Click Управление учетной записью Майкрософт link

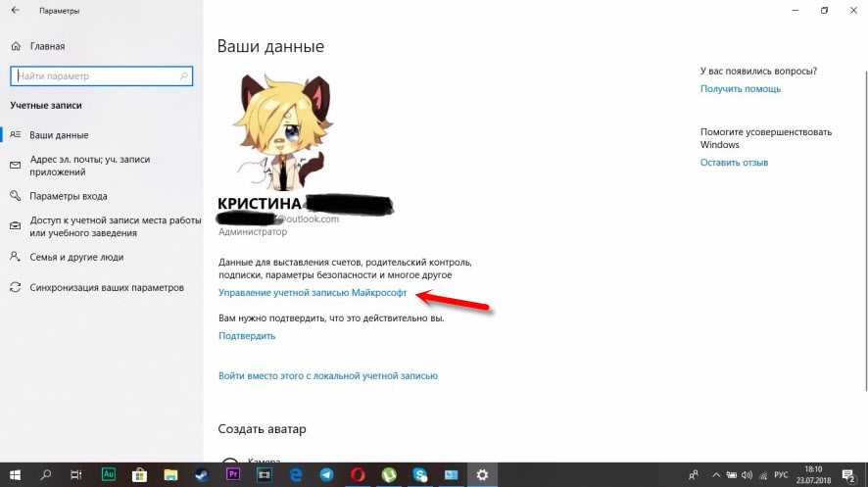(x=313, y=293)
